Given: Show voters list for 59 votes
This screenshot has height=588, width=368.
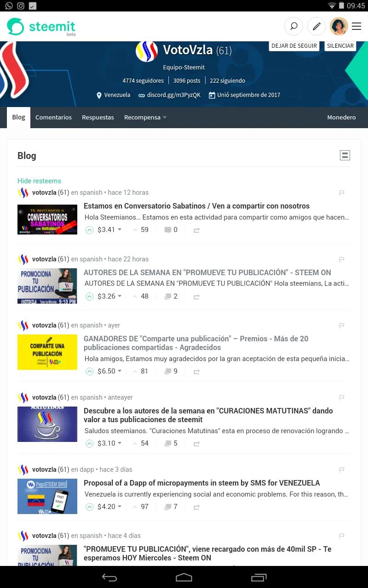Looking at the screenshot, I should click(141, 230).
